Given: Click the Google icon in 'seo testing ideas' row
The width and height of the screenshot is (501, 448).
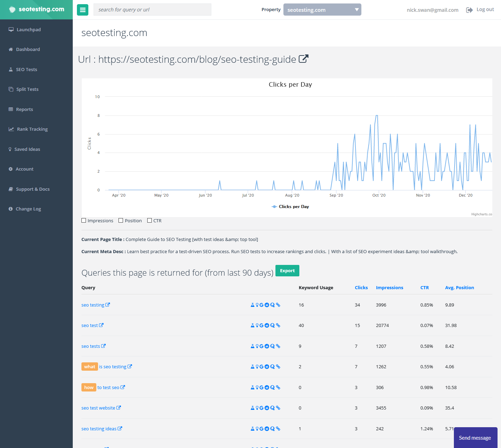Looking at the screenshot, I should (262, 429).
